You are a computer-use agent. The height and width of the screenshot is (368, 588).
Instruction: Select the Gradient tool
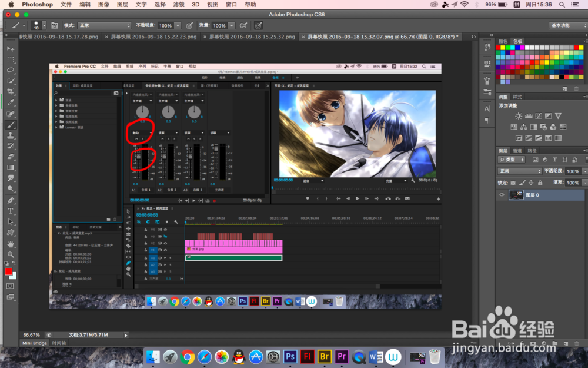pyautogui.click(x=11, y=167)
